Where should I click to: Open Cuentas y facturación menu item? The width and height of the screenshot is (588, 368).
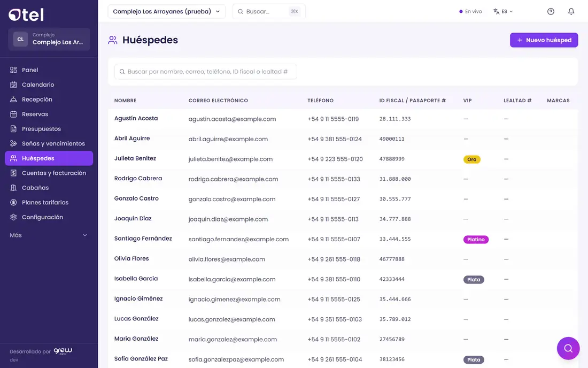click(49, 173)
